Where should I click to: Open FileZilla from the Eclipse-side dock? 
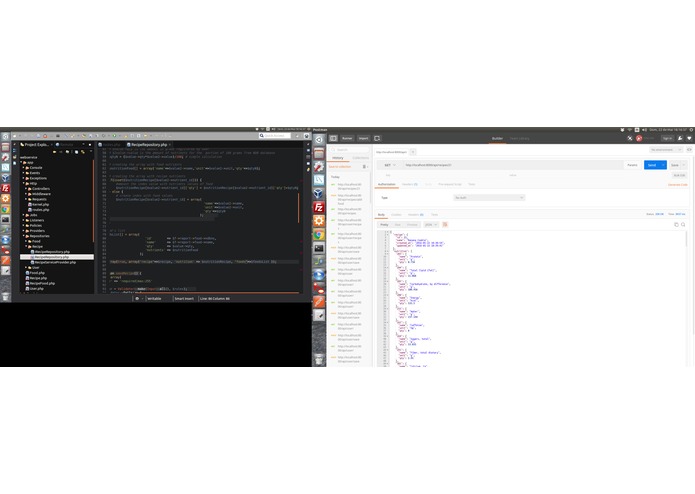(5, 188)
